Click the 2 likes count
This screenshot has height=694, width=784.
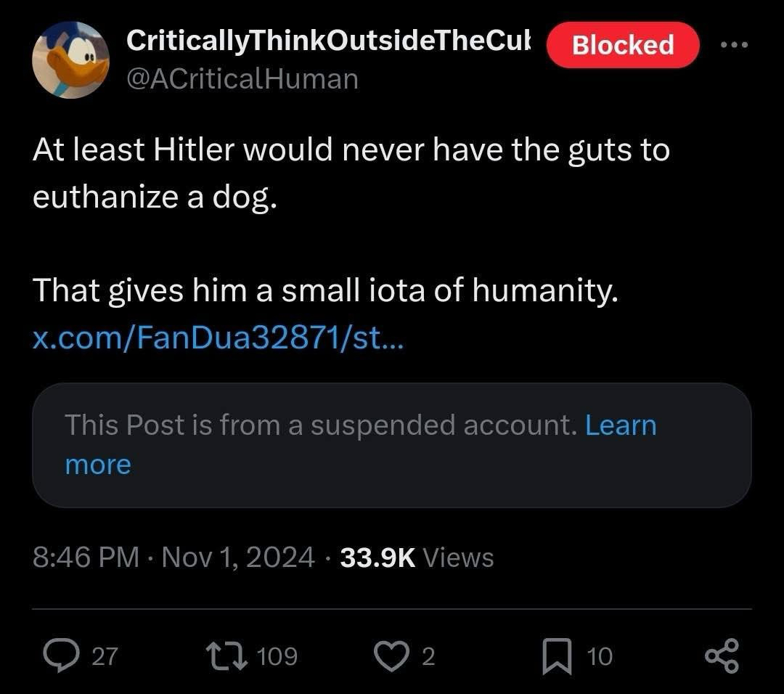click(x=428, y=657)
